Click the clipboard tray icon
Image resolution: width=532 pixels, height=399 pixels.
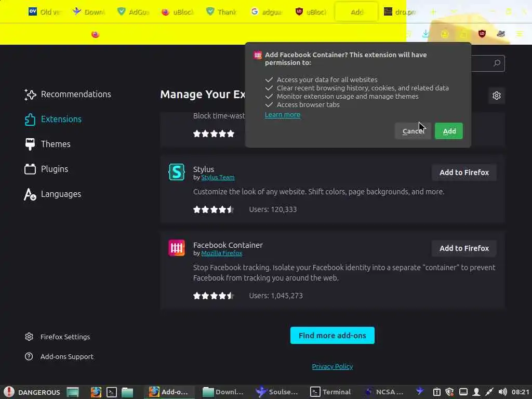(436, 392)
